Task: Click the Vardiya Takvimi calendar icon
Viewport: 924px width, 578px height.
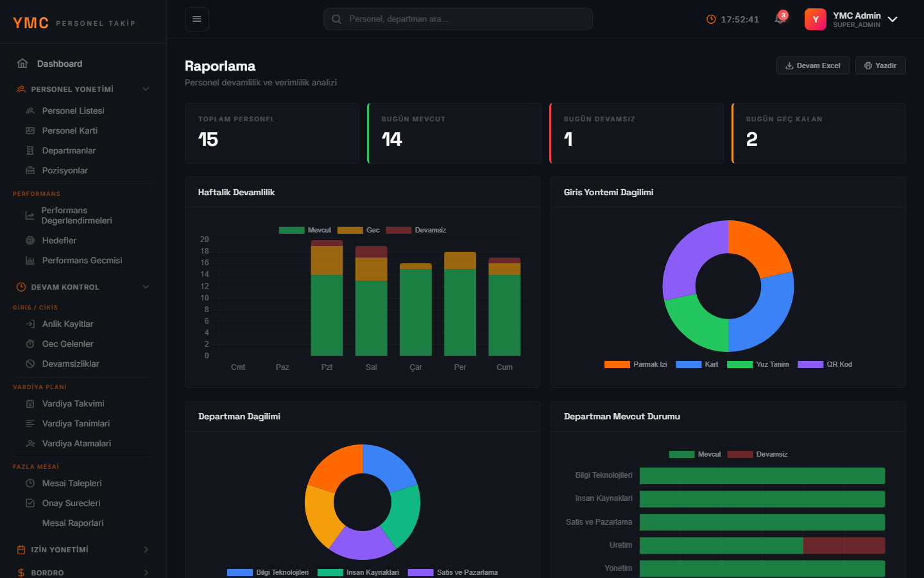Action: click(x=30, y=403)
